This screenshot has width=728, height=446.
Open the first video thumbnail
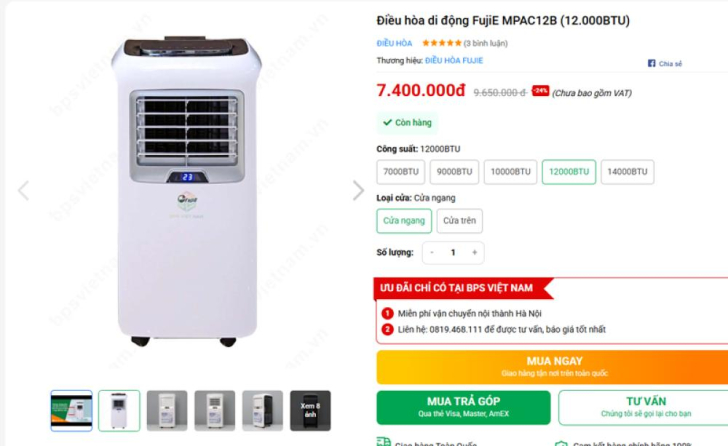pos(72,411)
